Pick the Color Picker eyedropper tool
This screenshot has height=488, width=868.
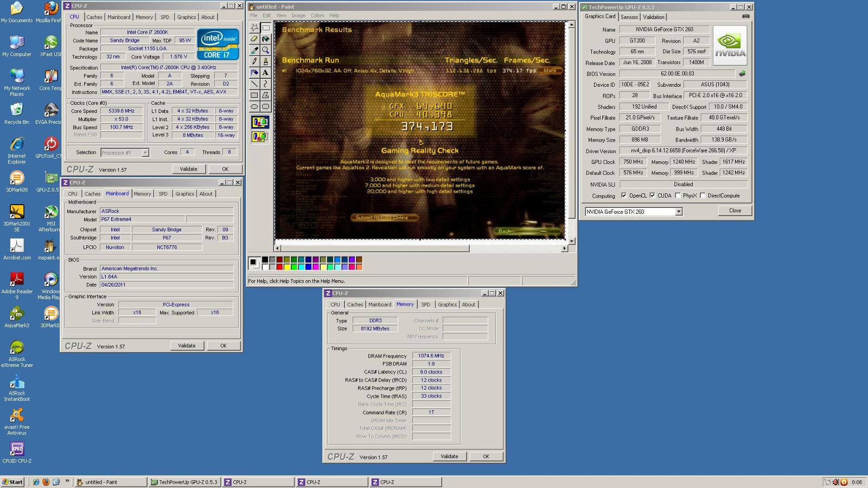[x=254, y=50]
